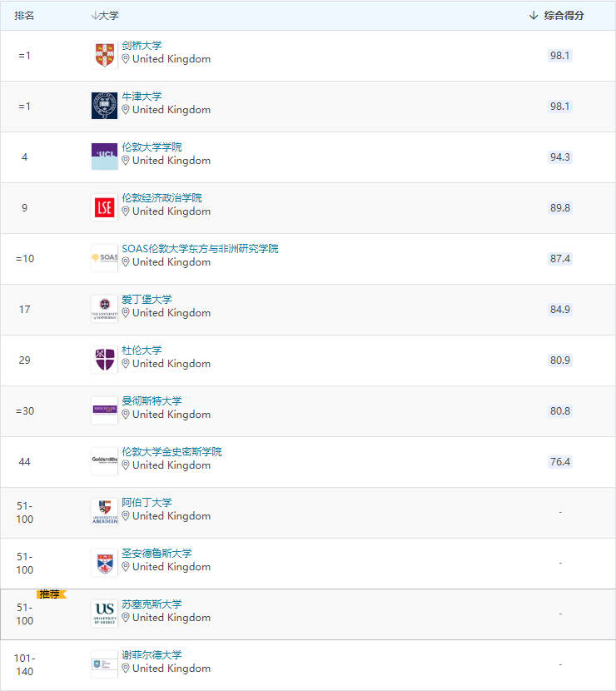This screenshot has width=616, height=691.
Task: Click the UCL purple logo
Action: [x=104, y=157]
